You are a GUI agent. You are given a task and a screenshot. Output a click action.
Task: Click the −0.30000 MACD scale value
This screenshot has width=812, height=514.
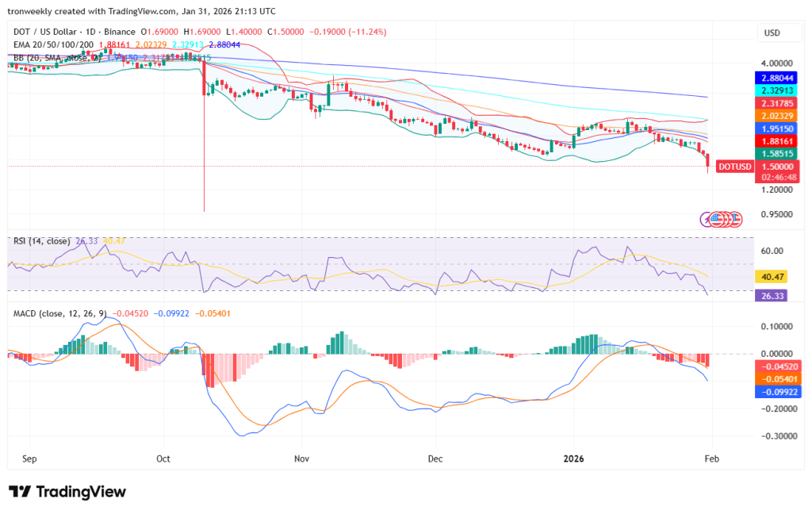pyautogui.click(x=779, y=436)
